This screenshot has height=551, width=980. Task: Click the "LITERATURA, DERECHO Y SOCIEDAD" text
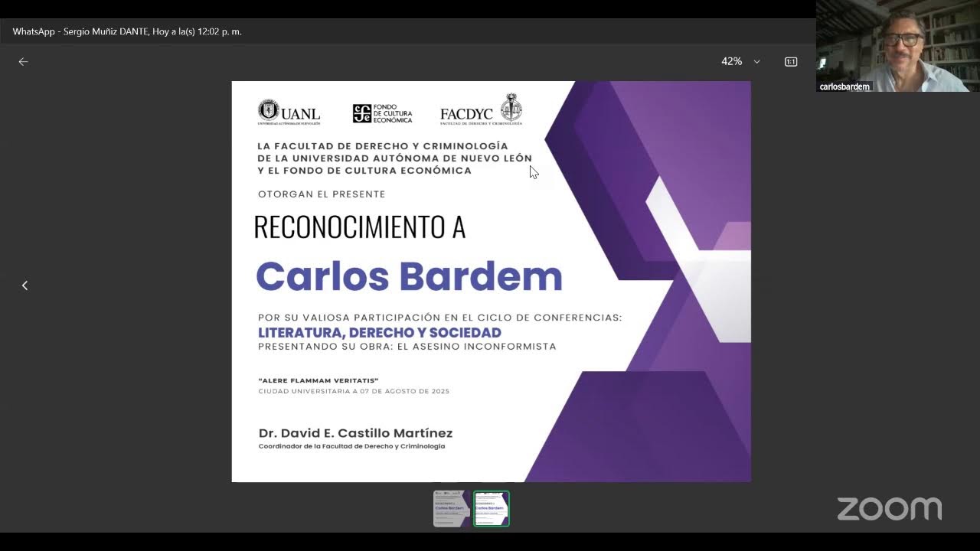pyautogui.click(x=380, y=332)
